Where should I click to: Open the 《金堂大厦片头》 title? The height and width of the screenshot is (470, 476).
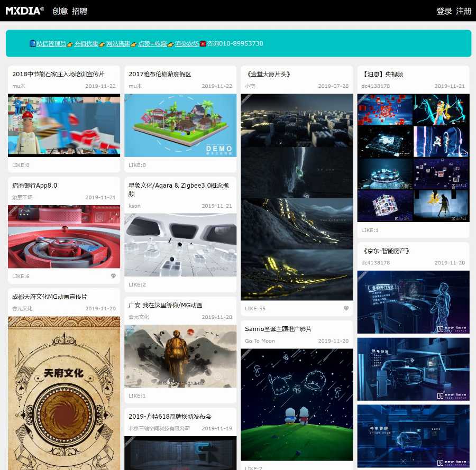[268, 74]
